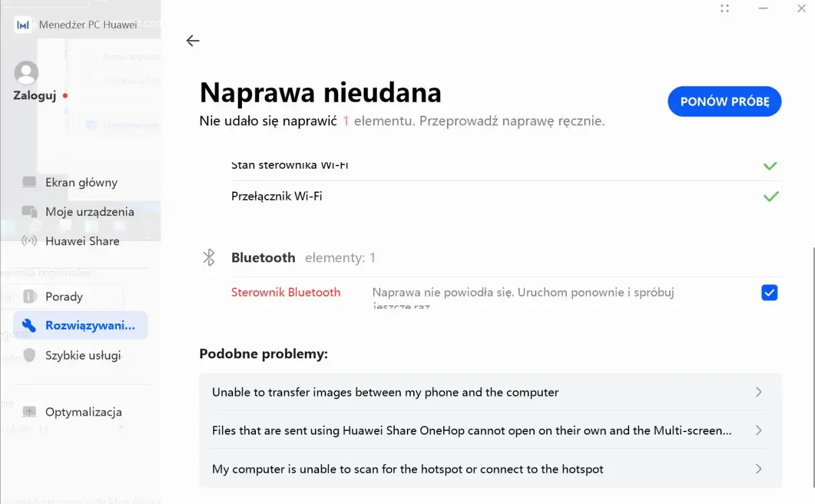Screen dimensions: 815x504
Task: Open the user profile avatar above Zaloguj
Action: coord(26,72)
